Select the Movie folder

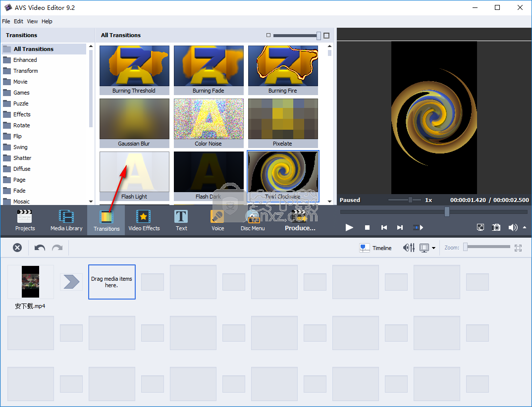pos(44,82)
